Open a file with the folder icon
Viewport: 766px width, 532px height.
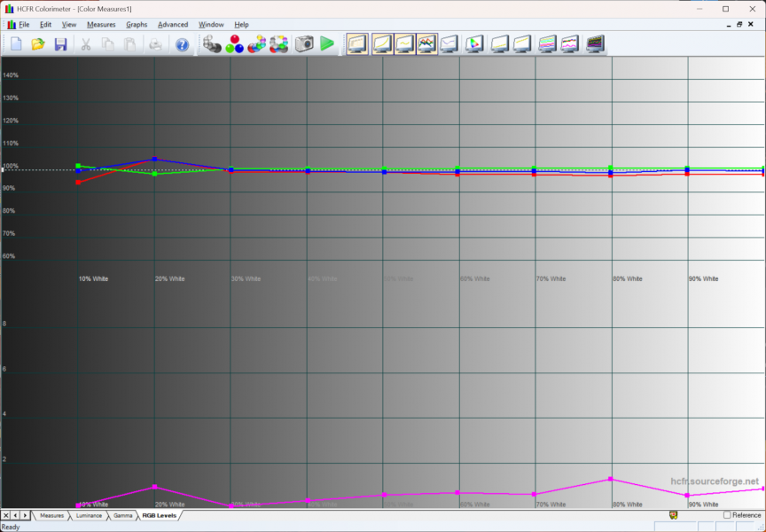click(x=38, y=43)
